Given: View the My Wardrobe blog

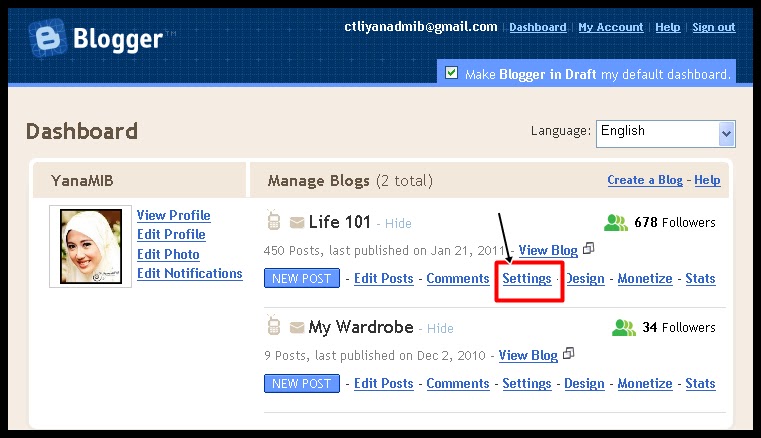Looking at the screenshot, I should tap(528, 355).
